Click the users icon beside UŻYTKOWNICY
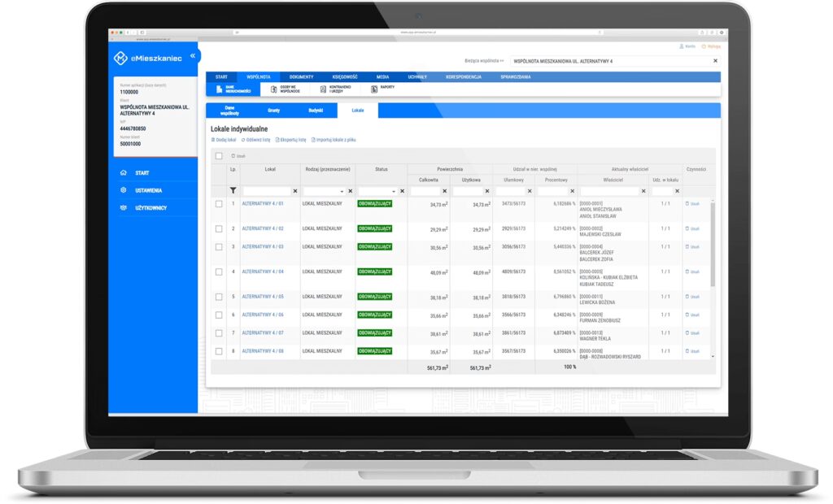The height and width of the screenshot is (504, 833). tap(123, 207)
